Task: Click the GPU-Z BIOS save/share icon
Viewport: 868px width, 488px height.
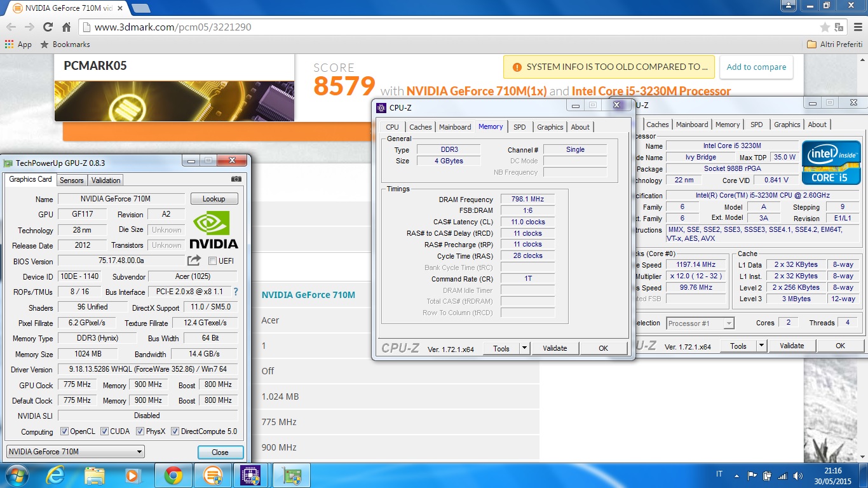Action: [194, 261]
